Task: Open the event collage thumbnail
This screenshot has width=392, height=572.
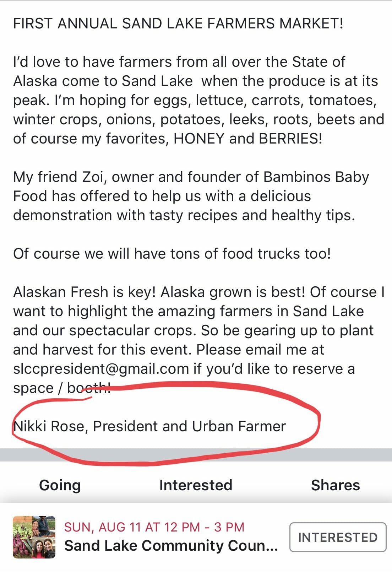Action: pyautogui.click(x=34, y=537)
